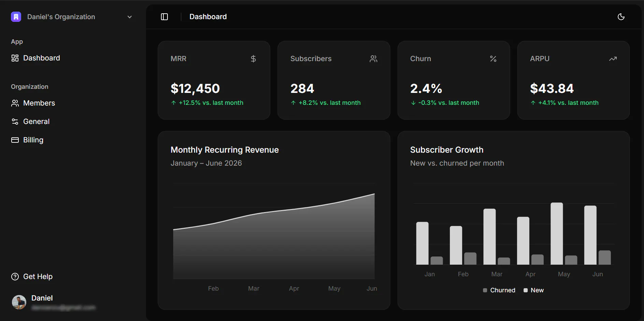Open the Daniel user account menu
Viewport: 644px width, 321px height.
click(x=73, y=302)
